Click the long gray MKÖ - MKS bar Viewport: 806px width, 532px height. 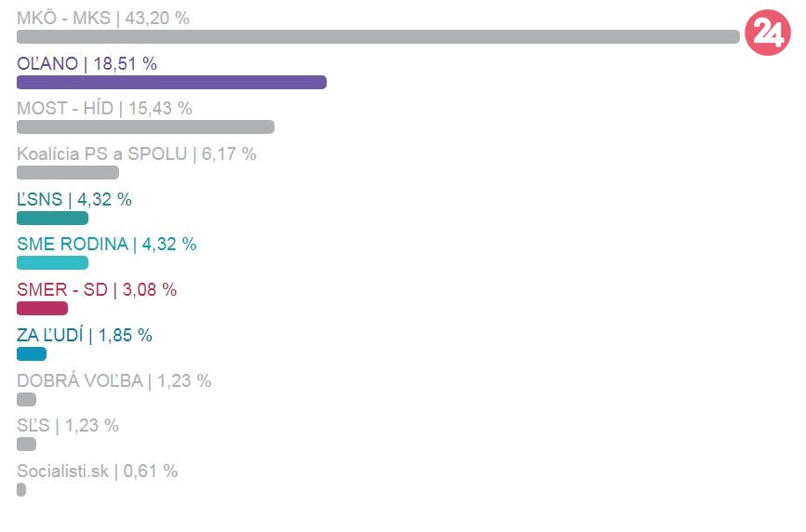point(378,37)
